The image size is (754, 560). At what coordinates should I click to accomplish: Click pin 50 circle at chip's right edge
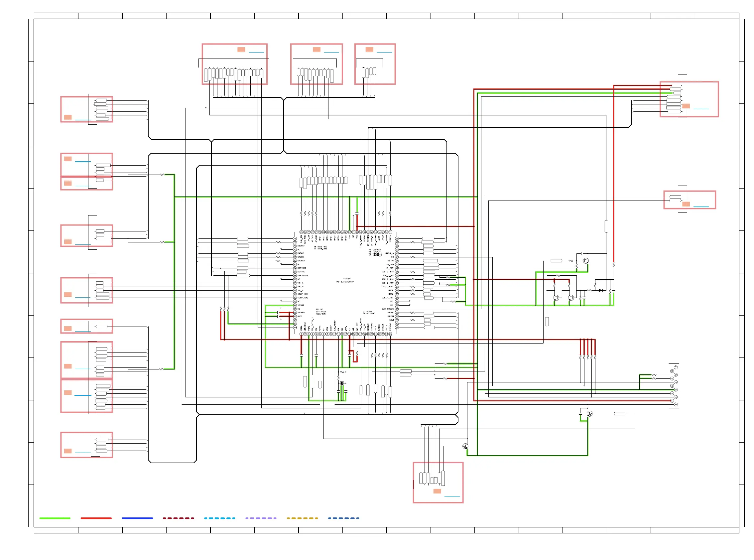(x=397, y=239)
